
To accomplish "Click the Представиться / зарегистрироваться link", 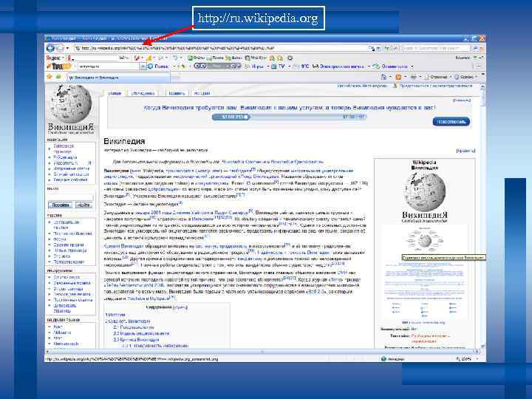I will coord(435,86).
